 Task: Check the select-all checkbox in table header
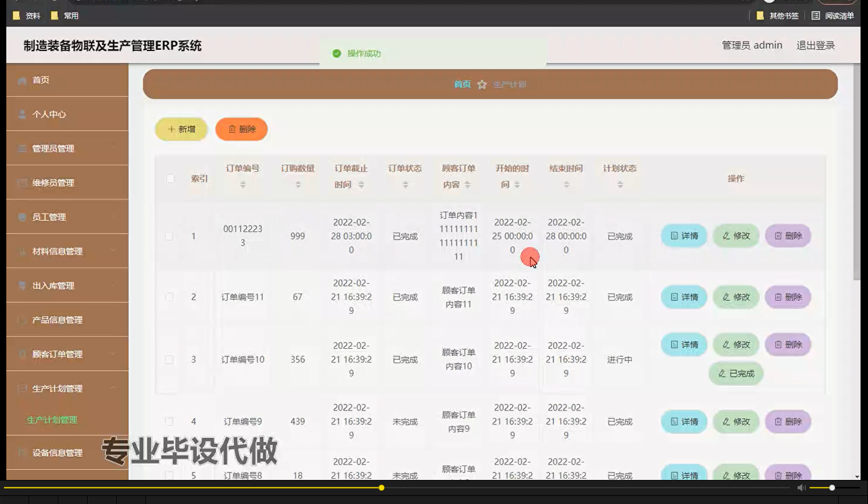[169, 179]
